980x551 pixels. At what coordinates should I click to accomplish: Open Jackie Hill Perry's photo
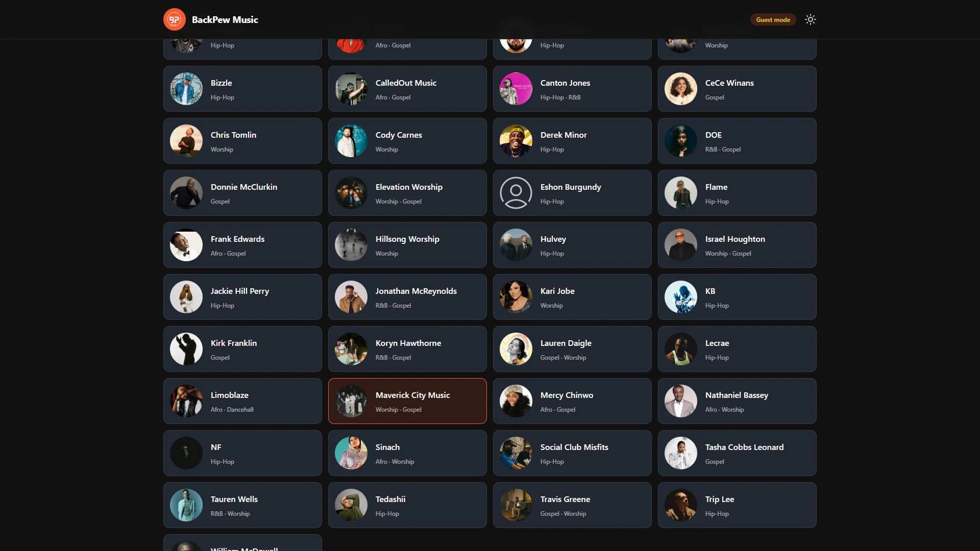click(x=186, y=297)
